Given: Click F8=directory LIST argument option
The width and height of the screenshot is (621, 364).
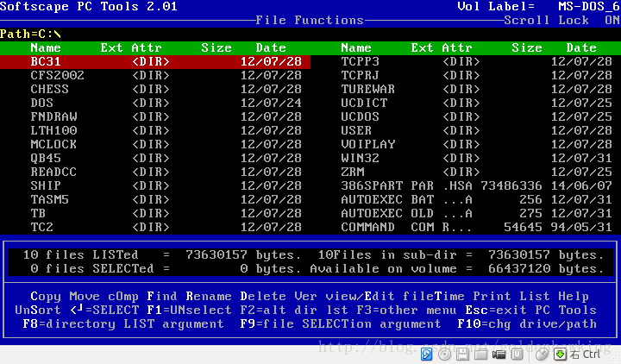Looking at the screenshot, I should click(x=123, y=324).
